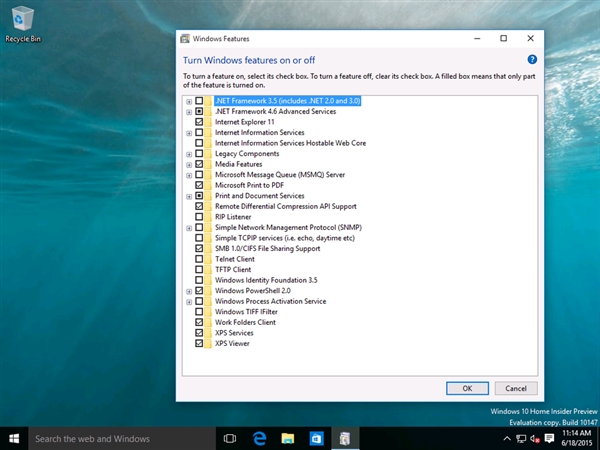Viewport: 600px width, 450px height.
Task: Open the Start menu Windows logo
Action: pos(14,439)
